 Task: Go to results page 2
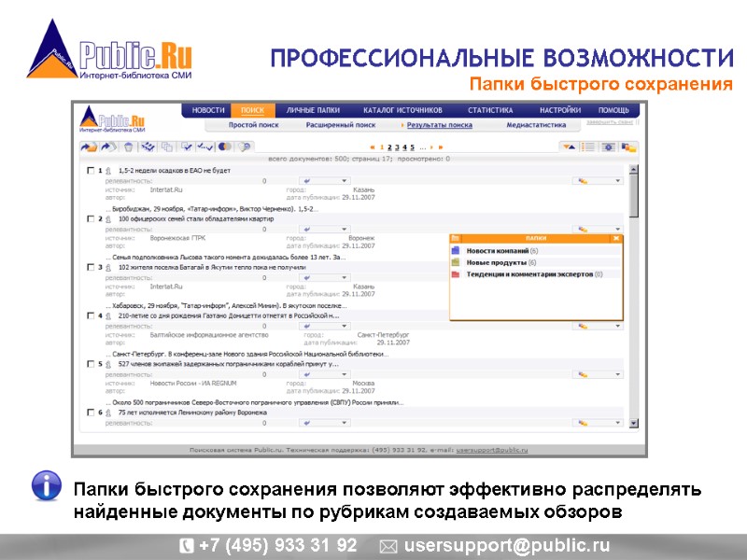click(389, 147)
